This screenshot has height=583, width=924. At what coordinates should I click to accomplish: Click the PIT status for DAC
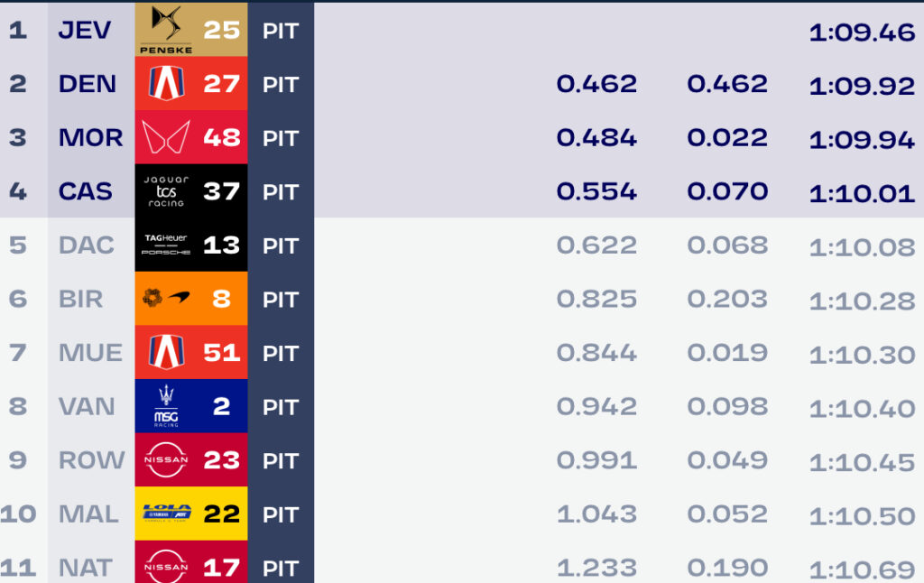[x=281, y=245]
